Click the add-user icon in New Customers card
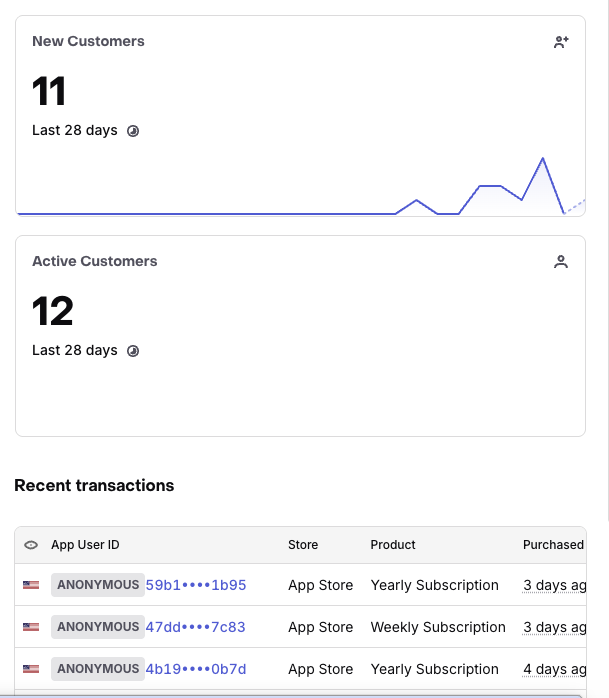Viewport: 609px width, 698px height. pos(561,42)
